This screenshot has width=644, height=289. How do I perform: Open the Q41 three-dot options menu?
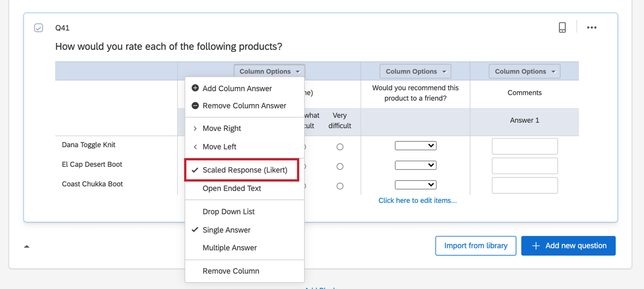coord(592,27)
